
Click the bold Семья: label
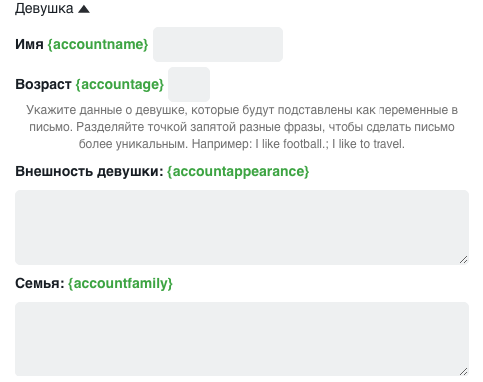tap(40, 283)
